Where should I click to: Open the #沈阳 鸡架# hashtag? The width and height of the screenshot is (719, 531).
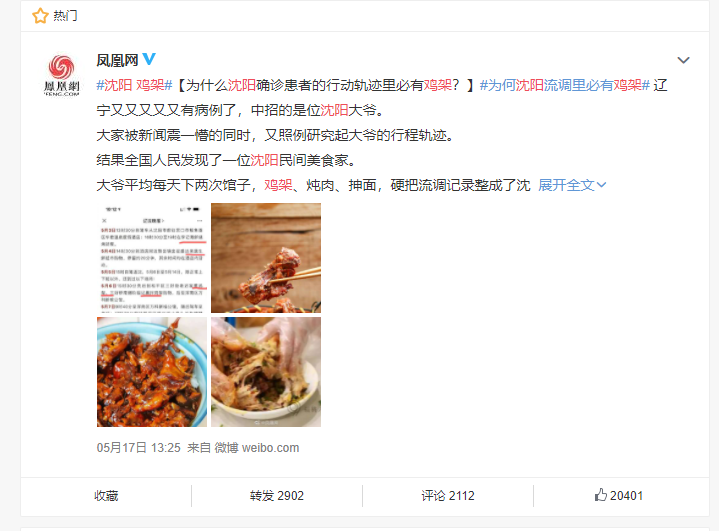[x=134, y=85]
